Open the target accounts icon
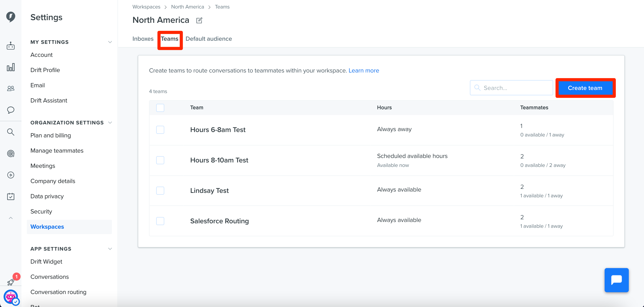 click(x=11, y=153)
